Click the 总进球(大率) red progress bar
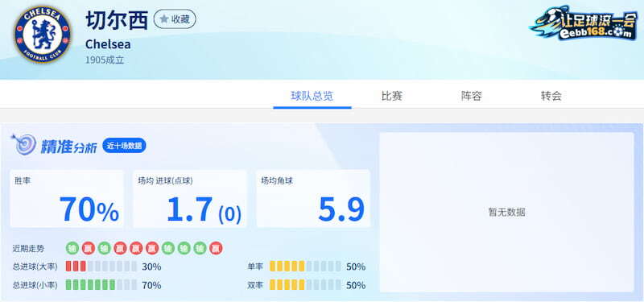The image size is (644, 302). tap(101, 267)
